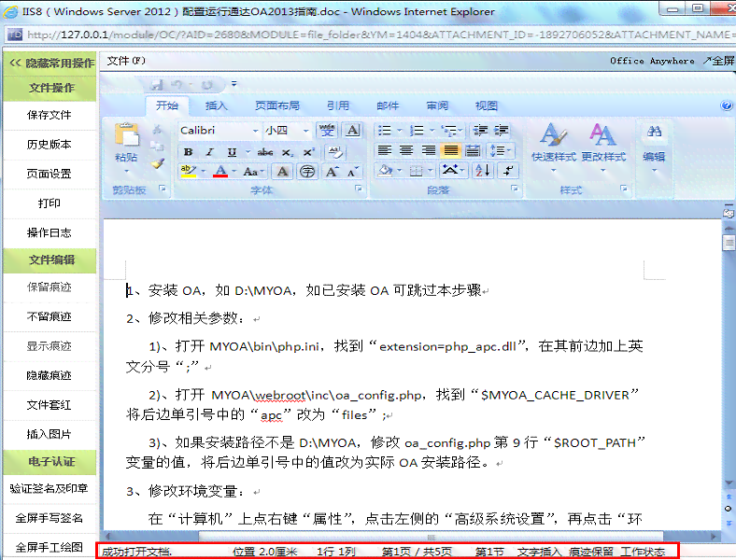736x560 pixels.
Task: Toggle Strikethrough text formatting
Action: click(265, 152)
